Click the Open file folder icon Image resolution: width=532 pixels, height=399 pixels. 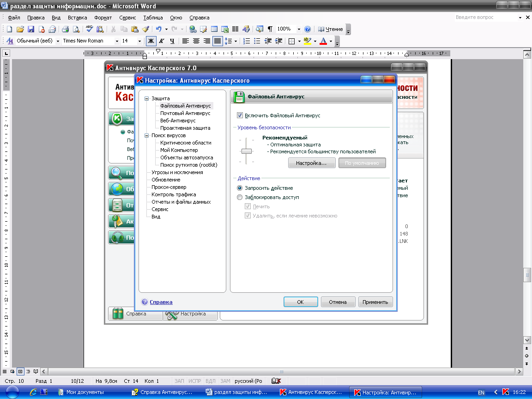point(20,29)
